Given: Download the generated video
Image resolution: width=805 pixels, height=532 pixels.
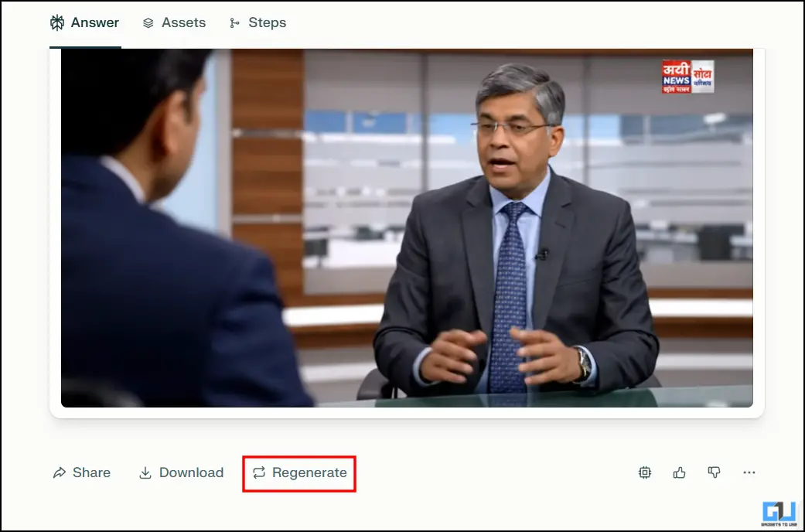Looking at the screenshot, I should pyautogui.click(x=181, y=472).
